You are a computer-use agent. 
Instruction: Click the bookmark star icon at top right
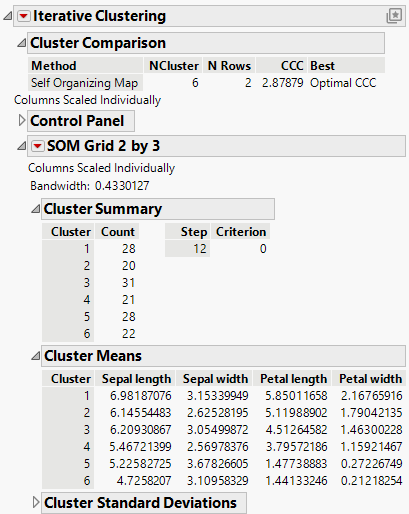point(394,16)
